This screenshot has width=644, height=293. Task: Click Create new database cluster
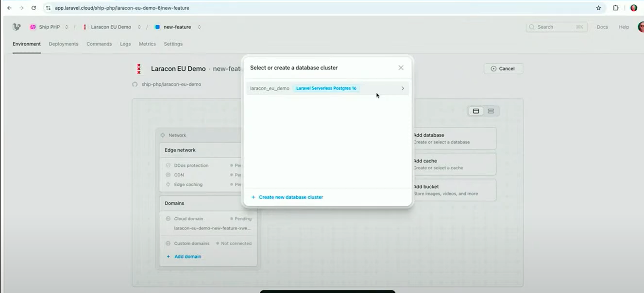[287, 197]
